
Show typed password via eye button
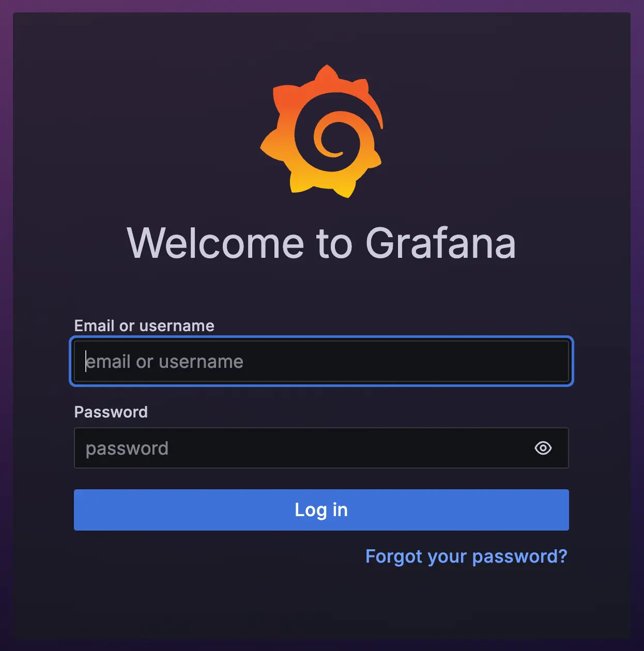543,448
